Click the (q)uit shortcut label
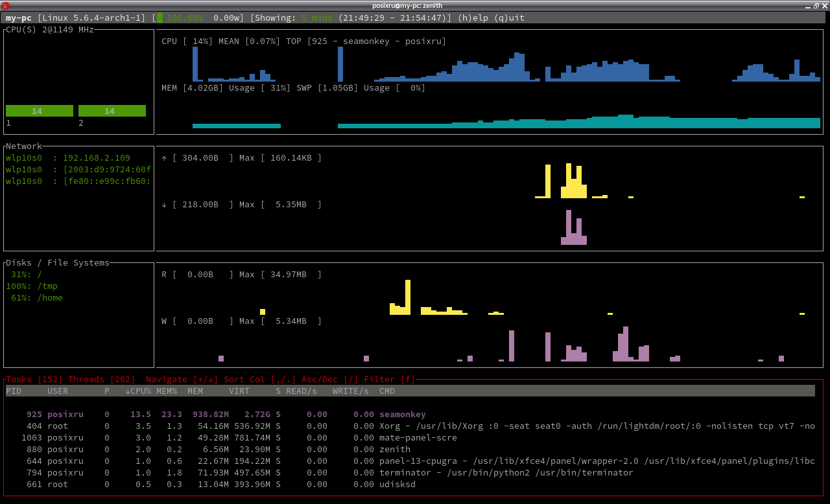 pos(509,18)
